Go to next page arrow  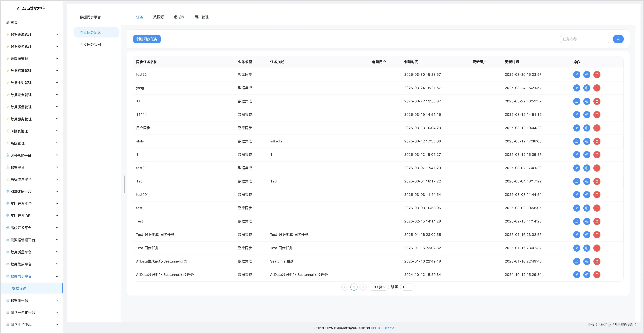coord(363,287)
